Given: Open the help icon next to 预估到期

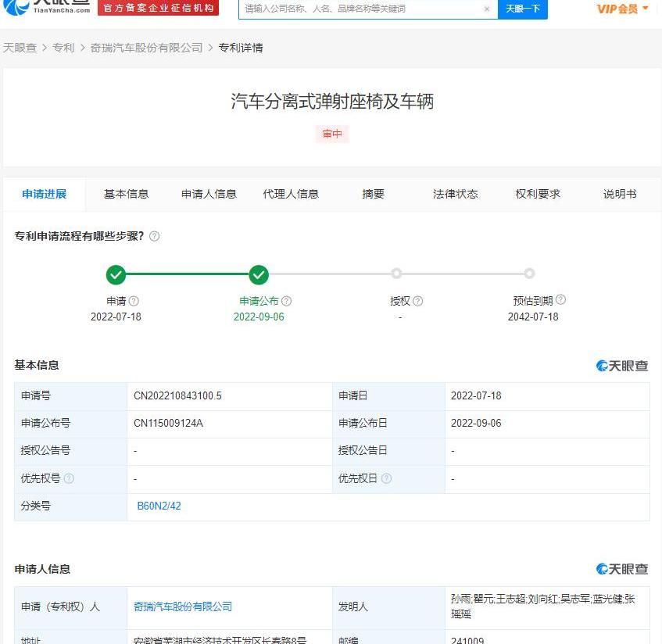Looking at the screenshot, I should click(560, 299).
